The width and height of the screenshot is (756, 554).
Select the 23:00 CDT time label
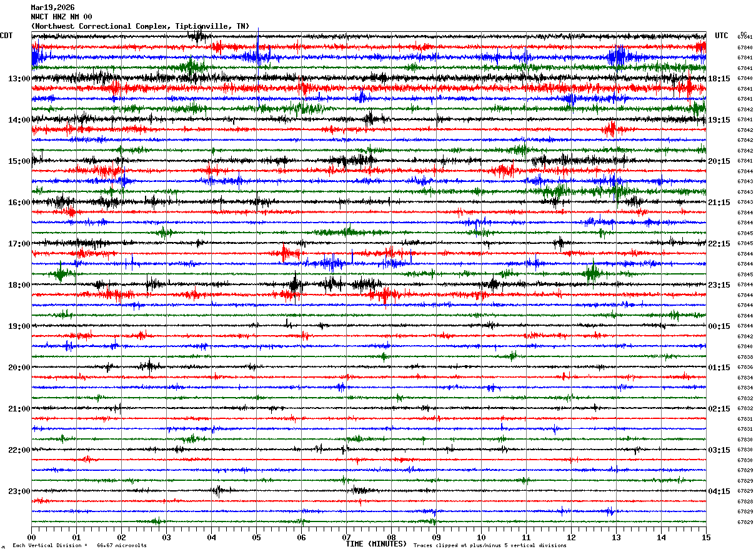pyautogui.click(x=19, y=491)
